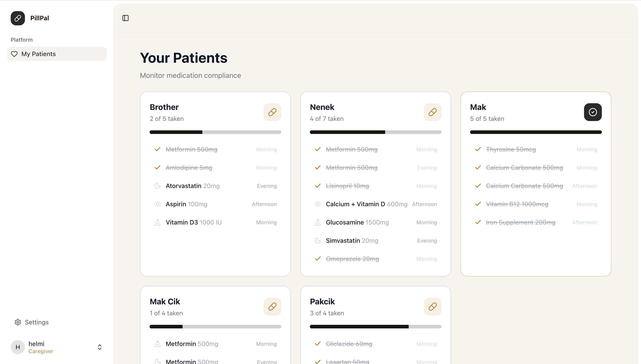Click Nenek's medication progress bar

tap(375, 132)
